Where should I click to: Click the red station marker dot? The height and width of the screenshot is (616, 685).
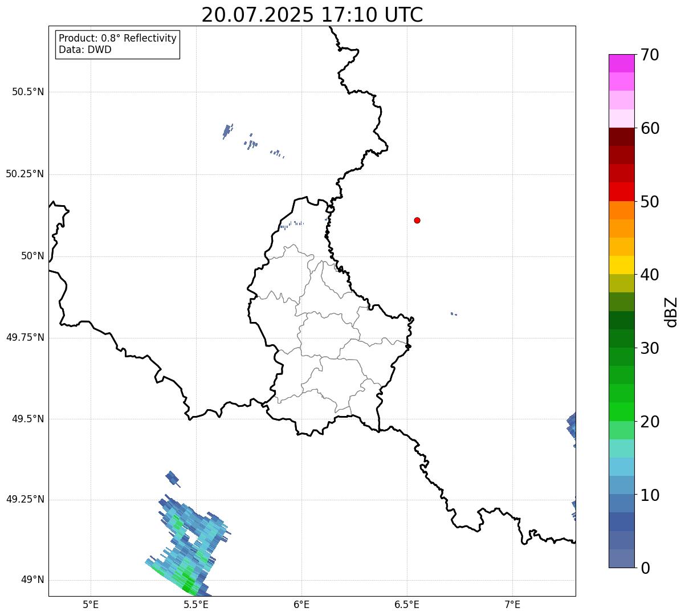point(417,220)
